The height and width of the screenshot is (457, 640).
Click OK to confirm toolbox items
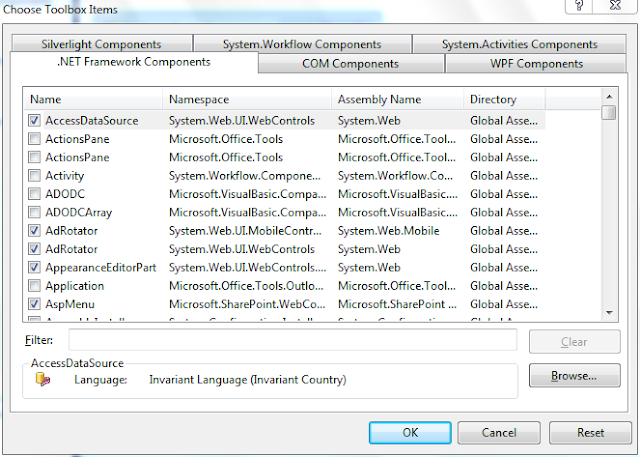pyautogui.click(x=410, y=433)
